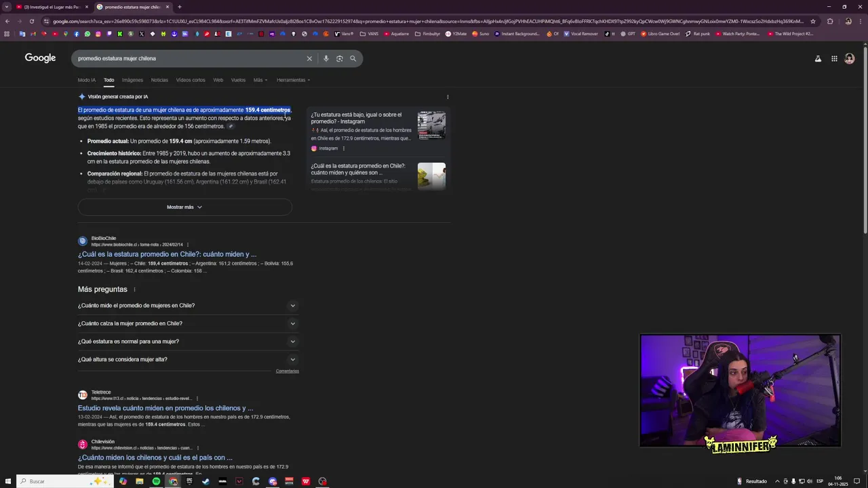Open '¿Cuál es la estatura promedio en Chile?' BioBioChile link
868x488 pixels.
coord(167,254)
